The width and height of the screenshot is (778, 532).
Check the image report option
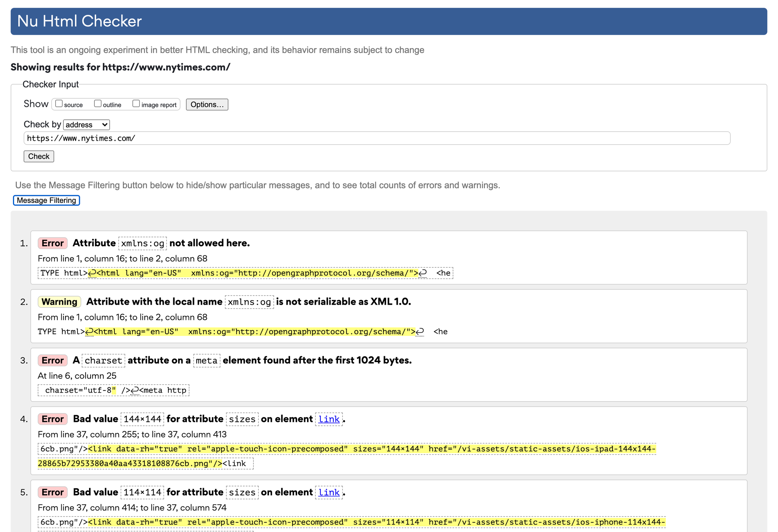click(x=136, y=103)
